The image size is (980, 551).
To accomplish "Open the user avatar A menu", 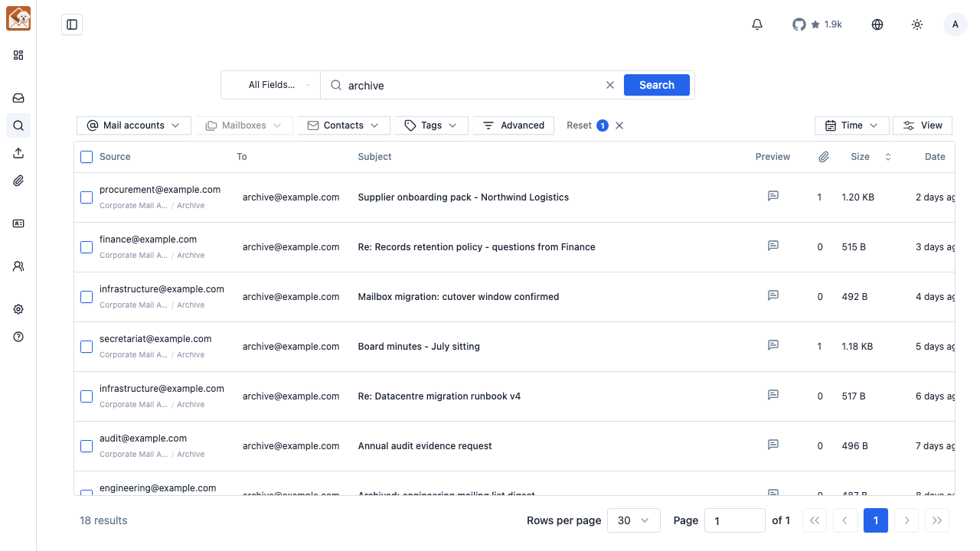I will coord(955,24).
